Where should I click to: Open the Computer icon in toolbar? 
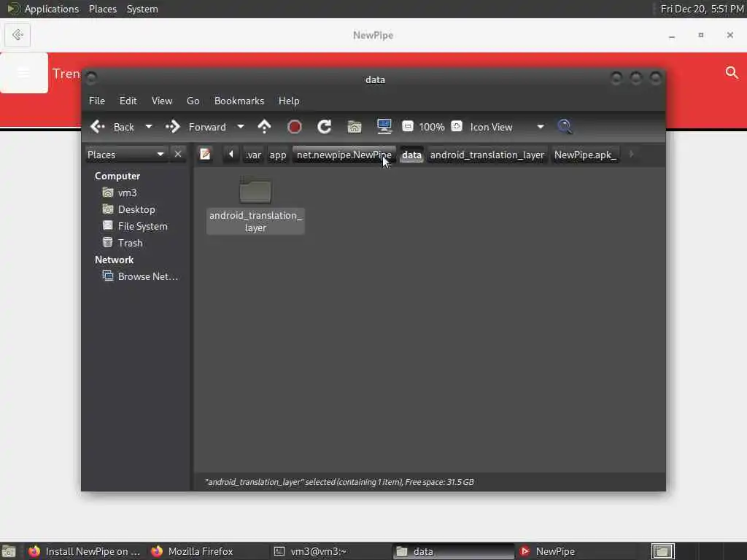[384, 127]
